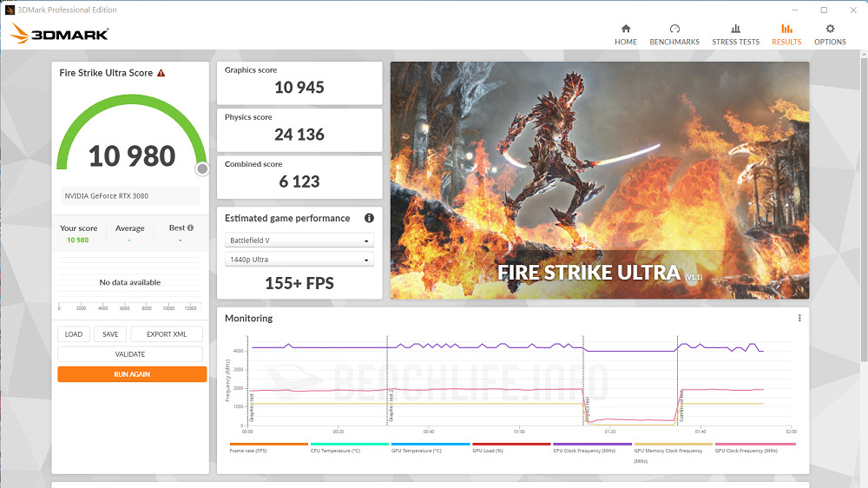Close the 3DMark window
The image size is (868, 488).
pos(853,10)
